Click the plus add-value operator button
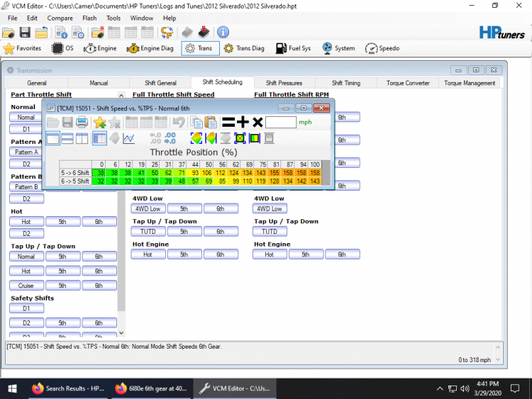 coord(243,122)
